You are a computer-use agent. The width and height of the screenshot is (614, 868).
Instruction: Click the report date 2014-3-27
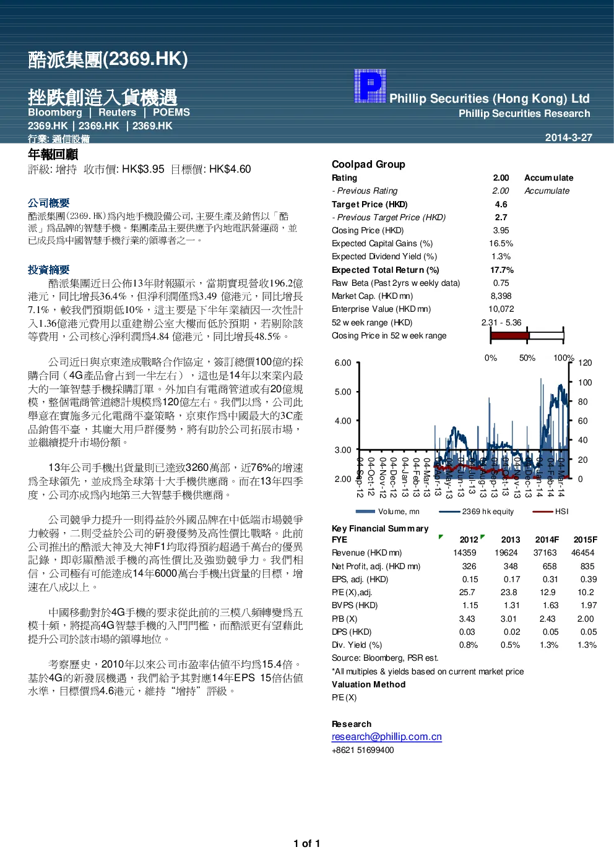[x=568, y=137]
